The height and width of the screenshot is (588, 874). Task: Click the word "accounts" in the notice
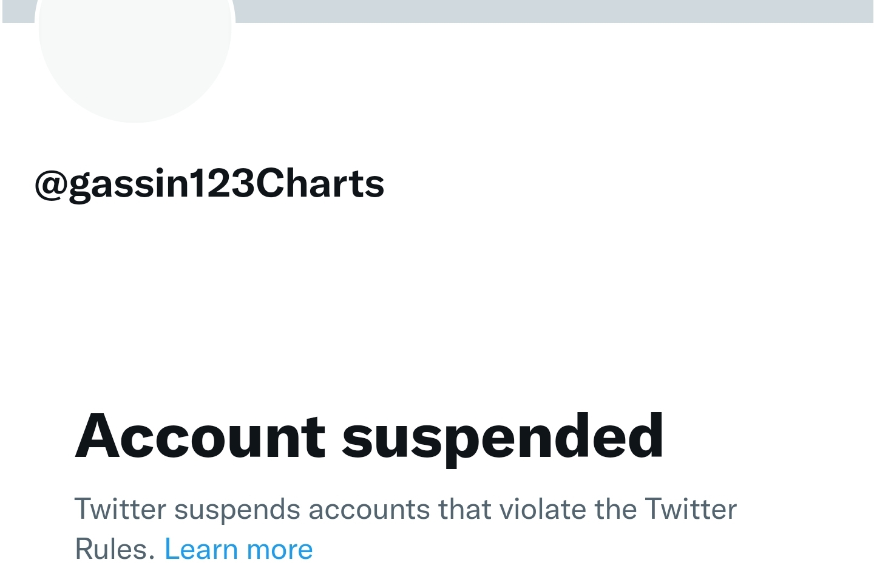pos(369,510)
